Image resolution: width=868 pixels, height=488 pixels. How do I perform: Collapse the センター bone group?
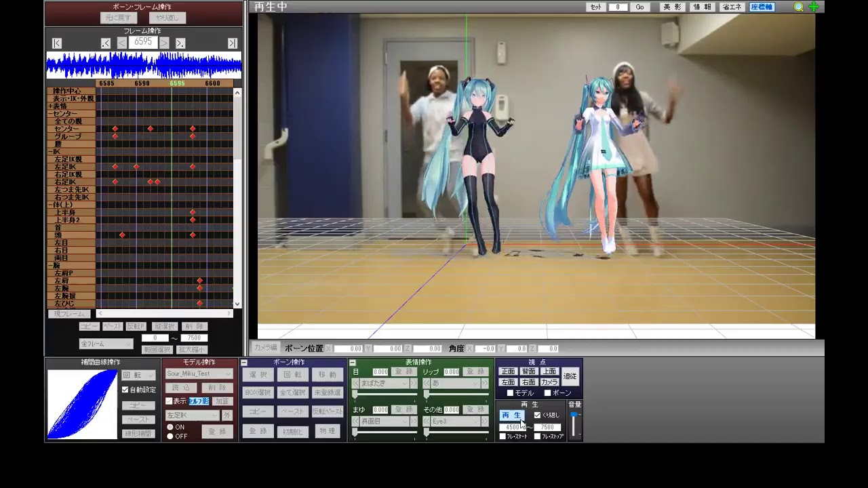pyautogui.click(x=50, y=114)
